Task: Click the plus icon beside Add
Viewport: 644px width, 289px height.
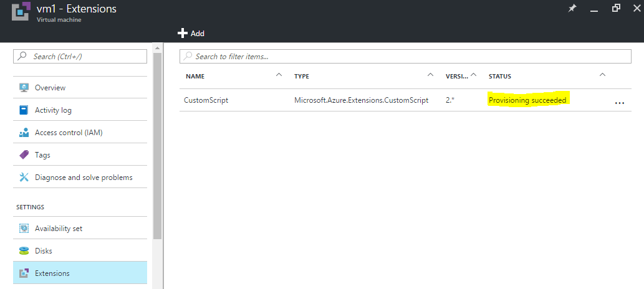Action: coord(183,33)
